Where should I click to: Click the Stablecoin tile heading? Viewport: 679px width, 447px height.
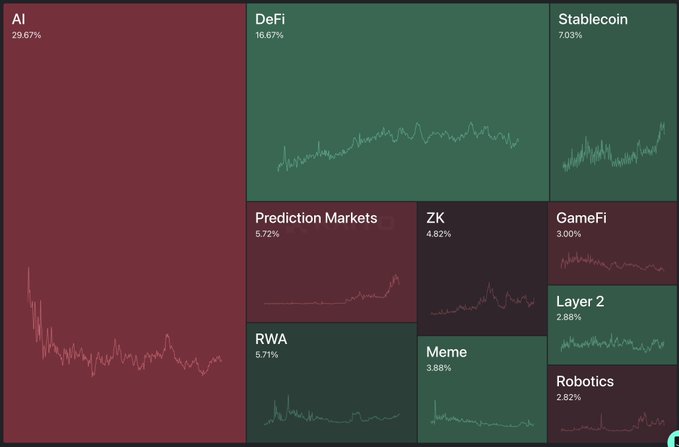592,19
